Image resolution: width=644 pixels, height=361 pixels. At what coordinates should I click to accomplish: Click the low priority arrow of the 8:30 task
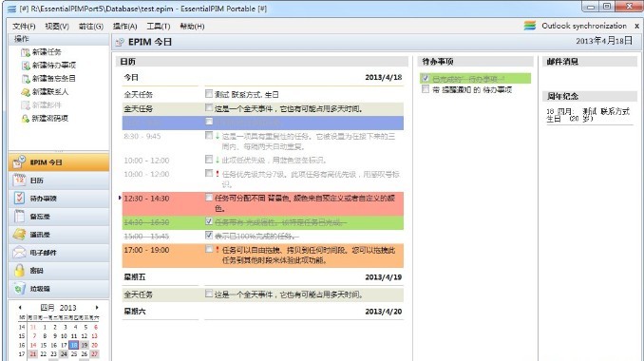(x=218, y=136)
